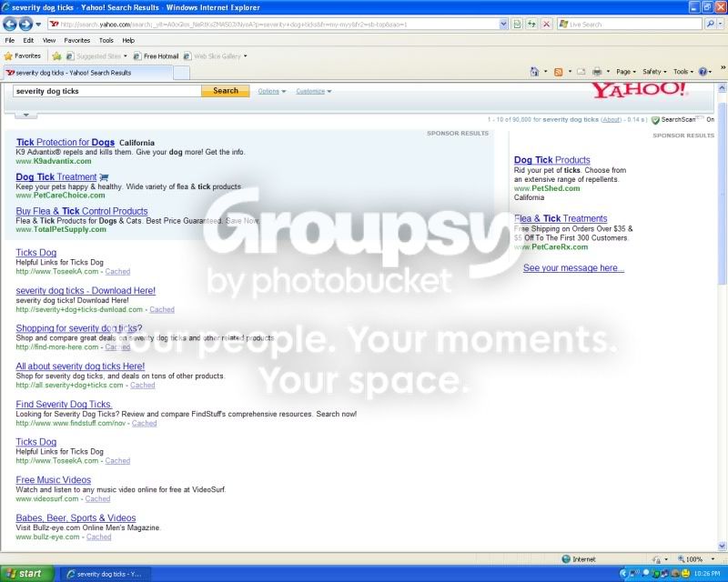This screenshot has height=582, width=728.
Task: Open the View menu
Action: [49, 40]
